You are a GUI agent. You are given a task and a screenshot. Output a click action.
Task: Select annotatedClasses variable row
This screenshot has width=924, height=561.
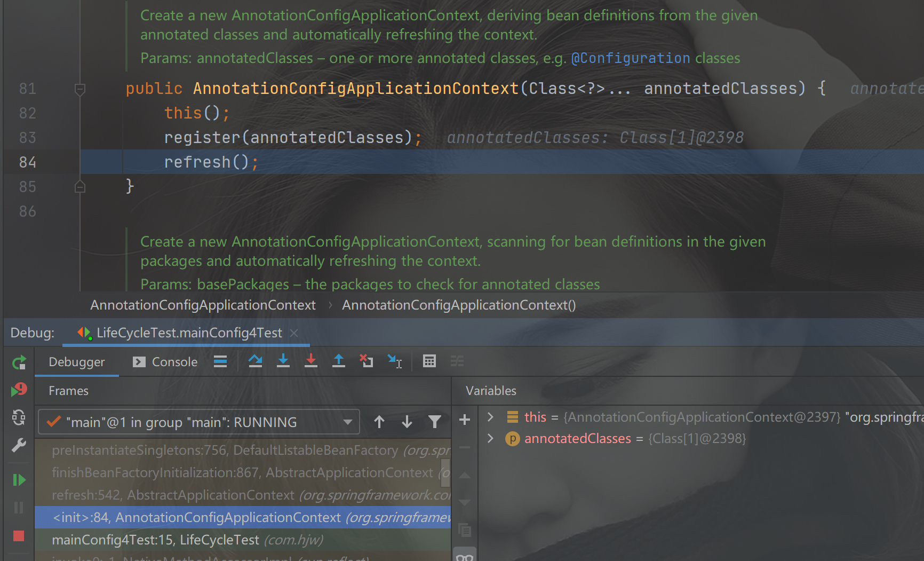(x=701, y=438)
